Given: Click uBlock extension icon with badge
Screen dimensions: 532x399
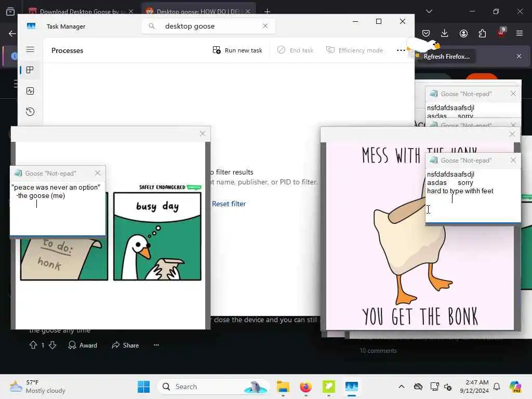Looking at the screenshot, I should point(501,33).
